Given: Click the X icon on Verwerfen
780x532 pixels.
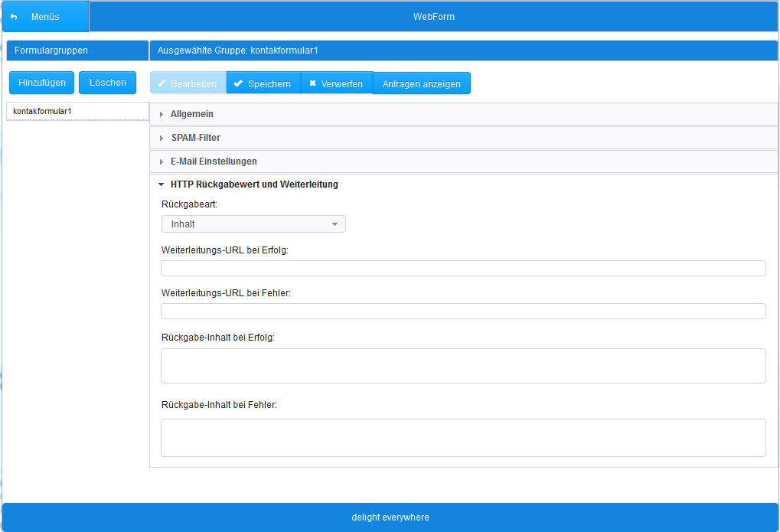Looking at the screenshot, I should pyautogui.click(x=312, y=83).
